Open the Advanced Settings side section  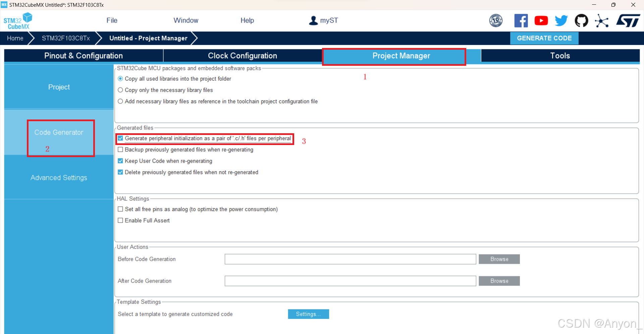[x=59, y=178]
